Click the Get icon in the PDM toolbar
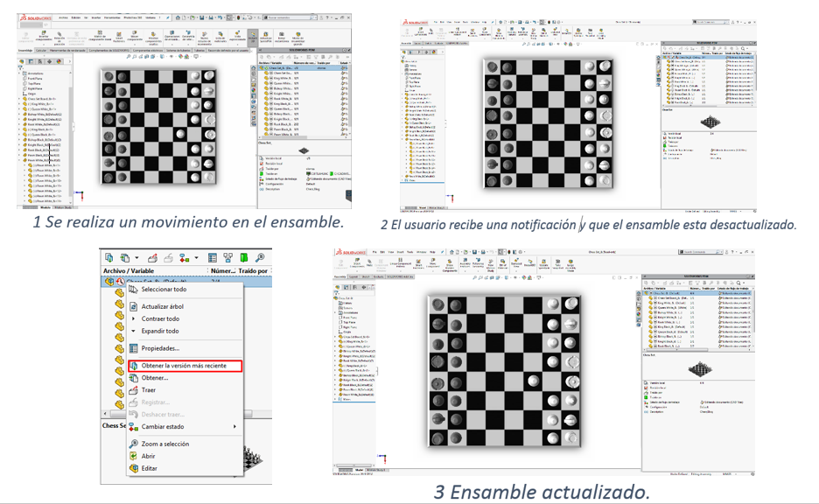 [x=125, y=257]
